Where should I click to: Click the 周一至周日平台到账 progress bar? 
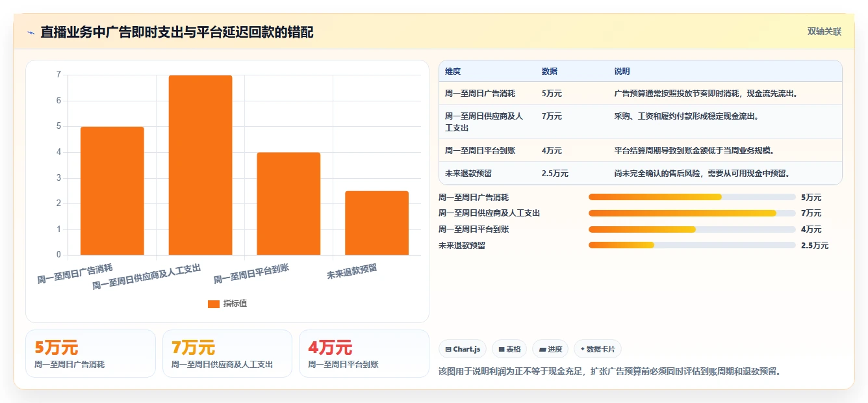(692, 229)
